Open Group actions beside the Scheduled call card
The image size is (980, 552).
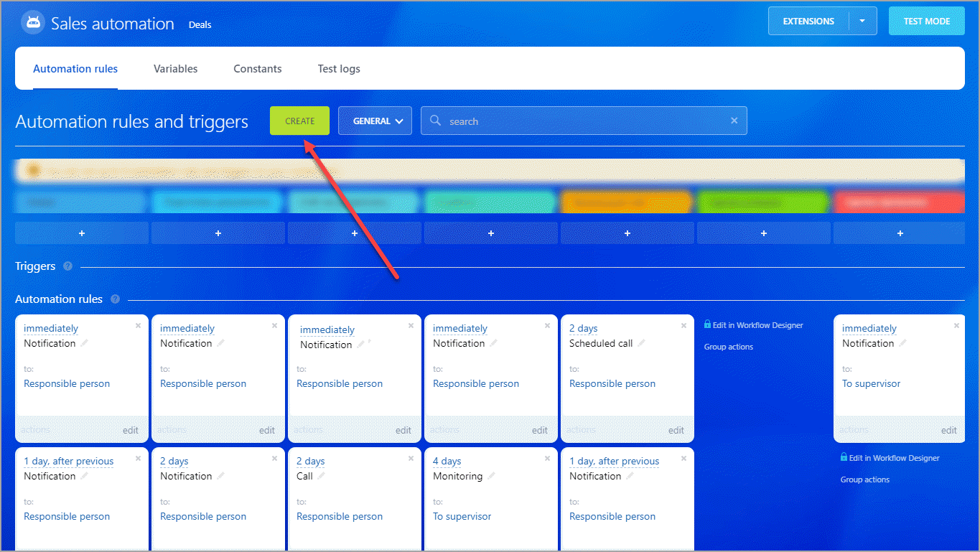click(729, 347)
